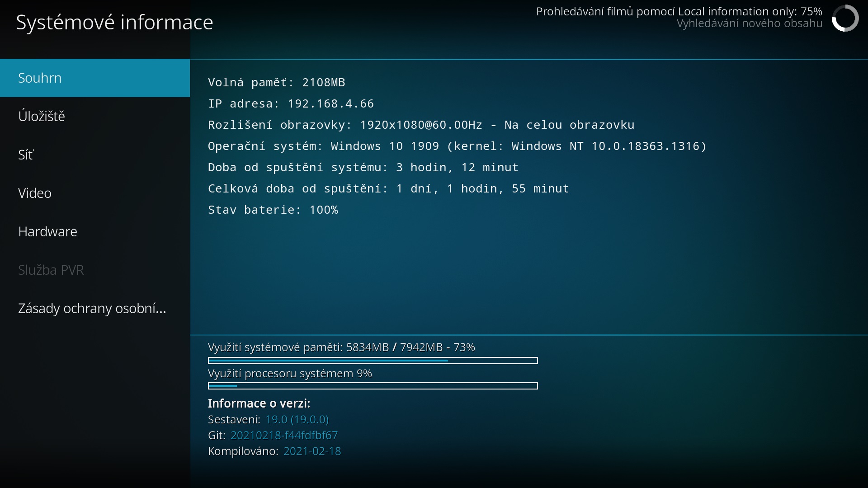Click the Stav baterie line
This screenshot has height=488, width=868.
pyautogui.click(x=273, y=210)
